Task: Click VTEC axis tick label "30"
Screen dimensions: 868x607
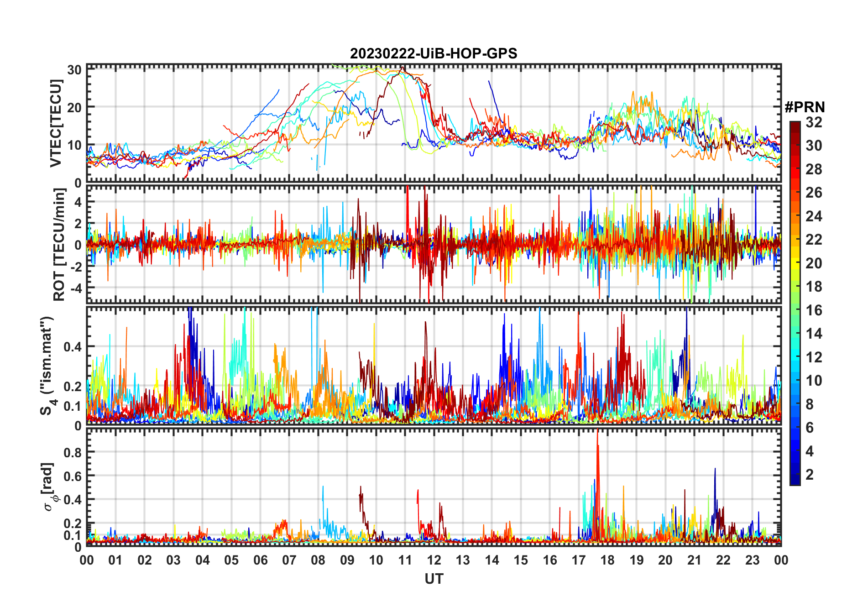Action: click(x=74, y=70)
